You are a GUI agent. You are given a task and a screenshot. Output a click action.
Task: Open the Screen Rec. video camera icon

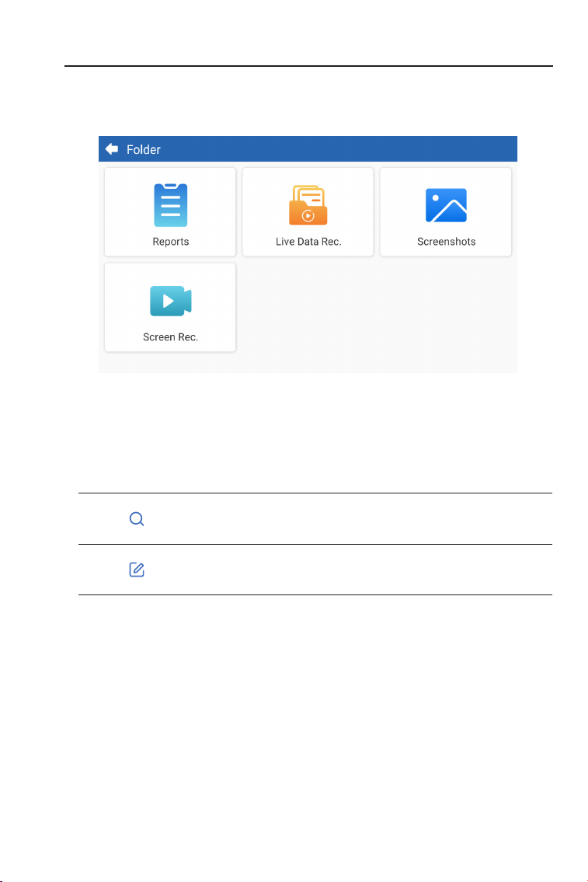pos(171,301)
